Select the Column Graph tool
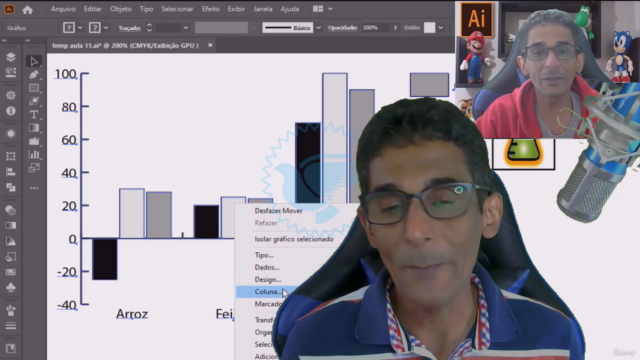This screenshot has height=360, width=640. coord(34,154)
